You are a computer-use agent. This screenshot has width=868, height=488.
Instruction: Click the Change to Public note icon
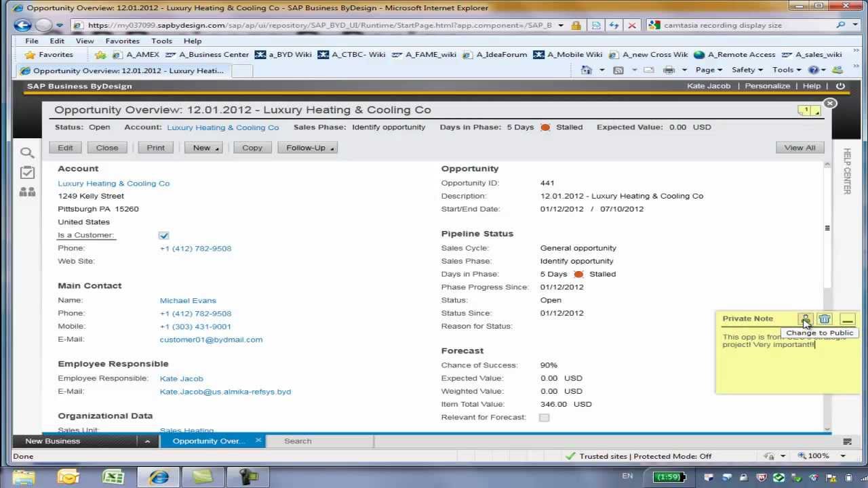pyautogui.click(x=805, y=319)
